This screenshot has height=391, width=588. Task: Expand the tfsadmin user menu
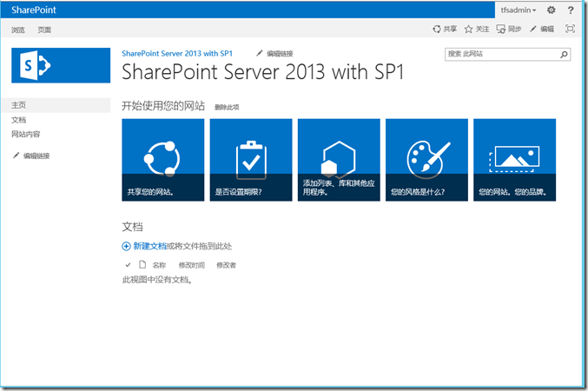pyautogui.click(x=519, y=10)
